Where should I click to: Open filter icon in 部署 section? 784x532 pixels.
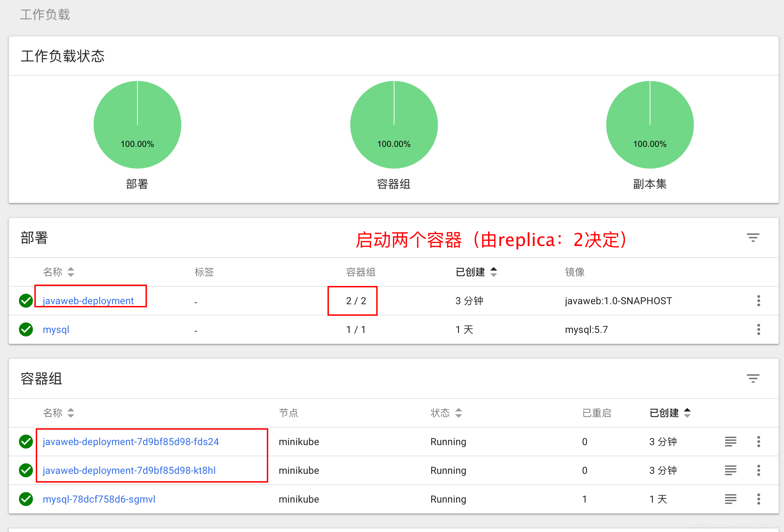753,238
